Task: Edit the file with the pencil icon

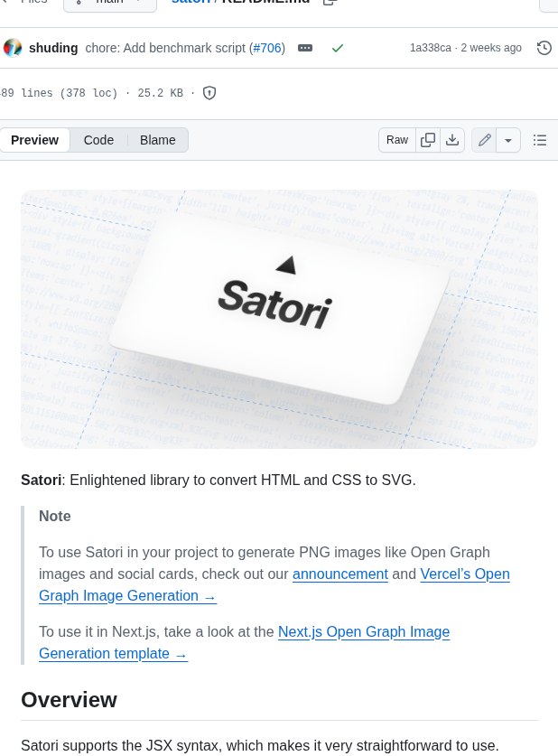Action: click(484, 140)
